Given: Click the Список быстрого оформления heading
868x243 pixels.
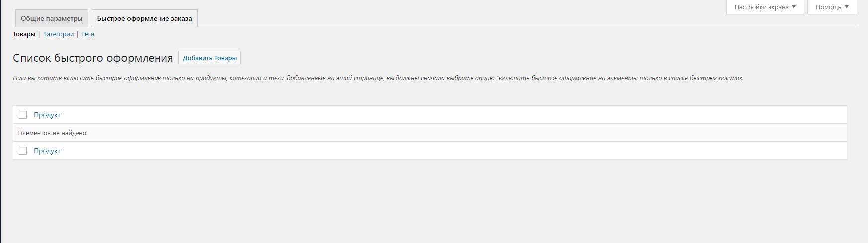Looking at the screenshot, I should tap(93, 58).
